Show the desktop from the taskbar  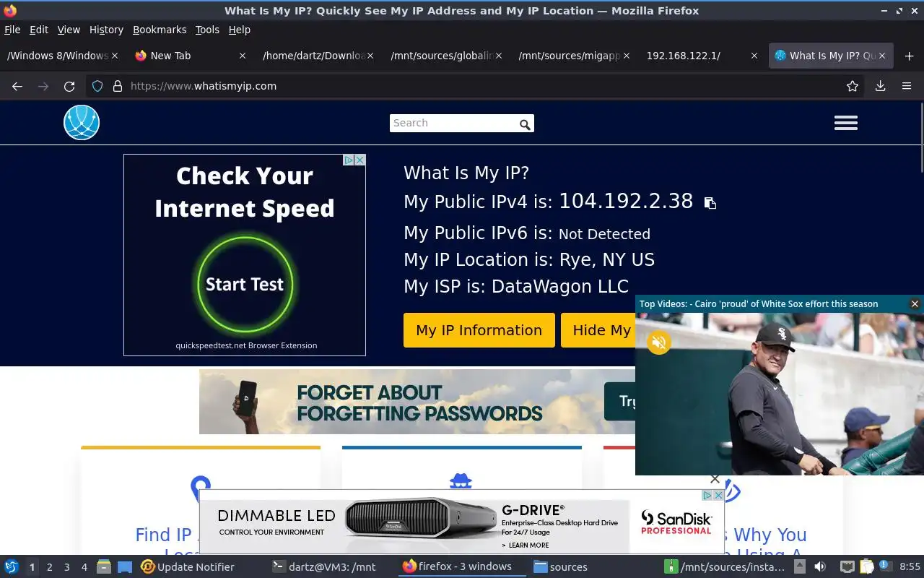(x=125, y=567)
